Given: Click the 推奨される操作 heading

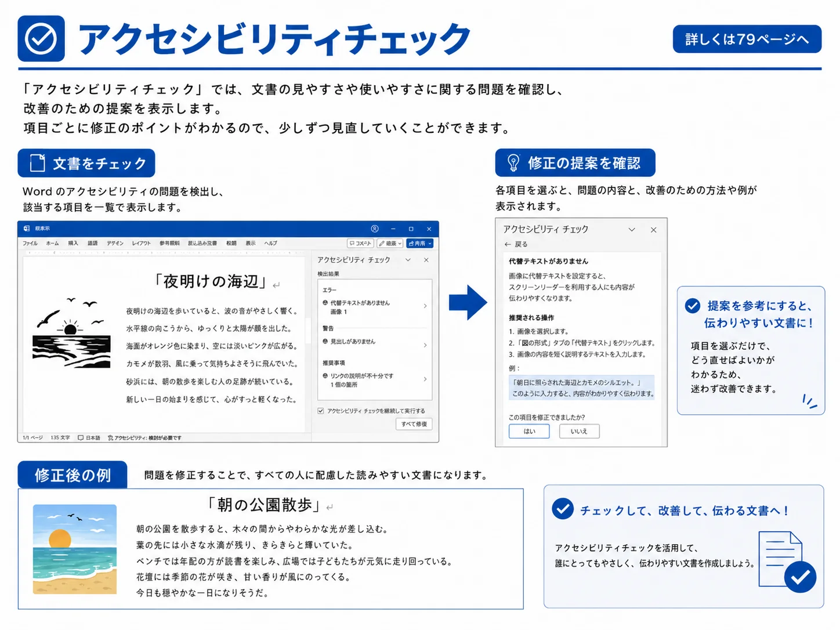Looking at the screenshot, I should (531, 317).
